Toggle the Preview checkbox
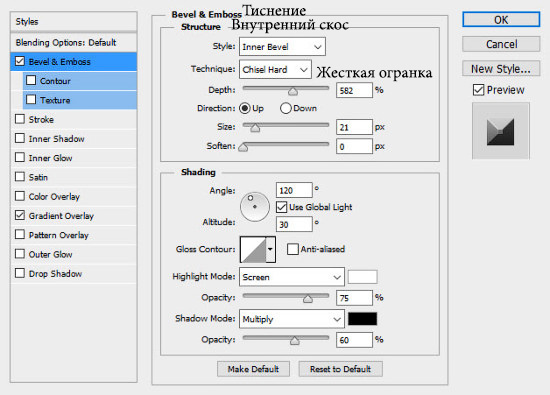 tap(478, 90)
